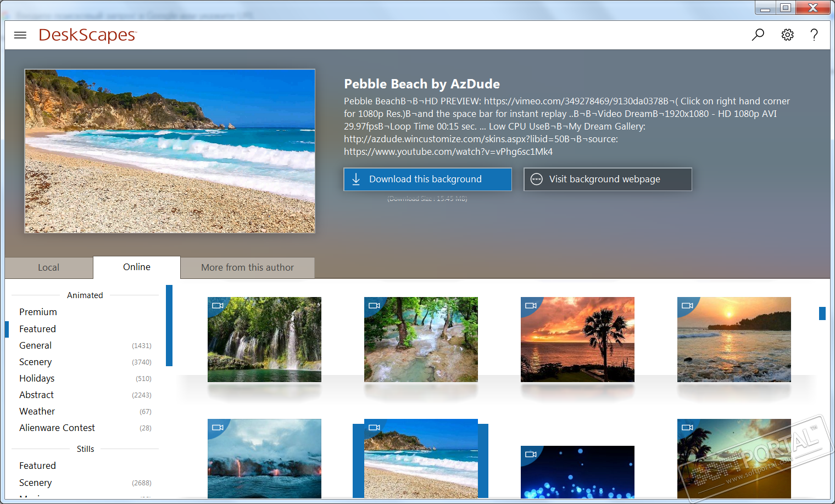Open the search magnifier

(x=758, y=35)
